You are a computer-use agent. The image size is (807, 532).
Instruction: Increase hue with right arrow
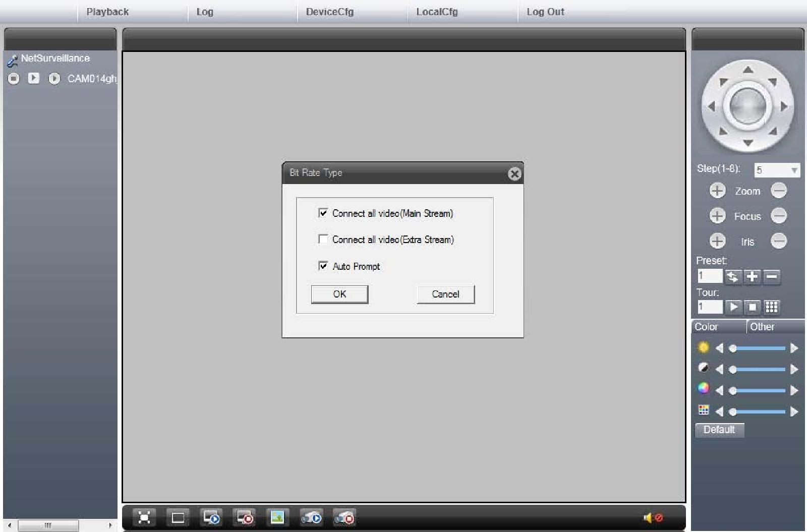coord(794,411)
